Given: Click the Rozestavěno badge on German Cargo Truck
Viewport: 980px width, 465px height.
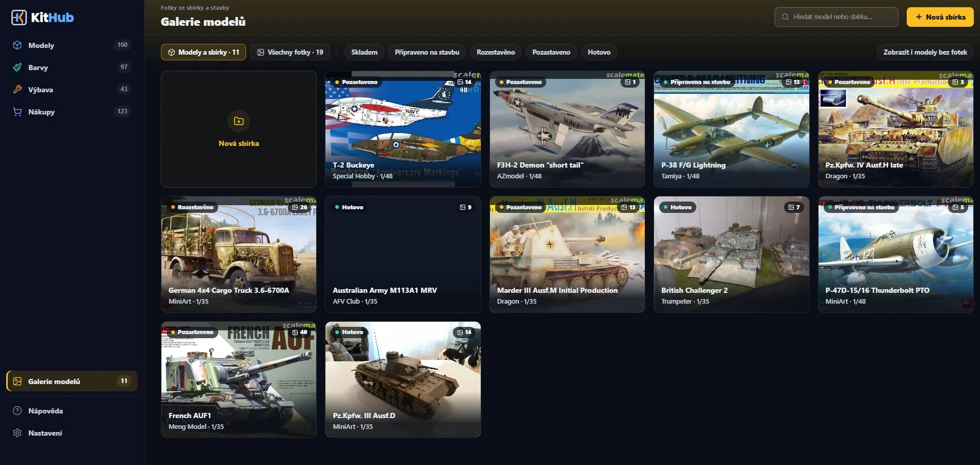Looking at the screenshot, I should click(192, 207).
